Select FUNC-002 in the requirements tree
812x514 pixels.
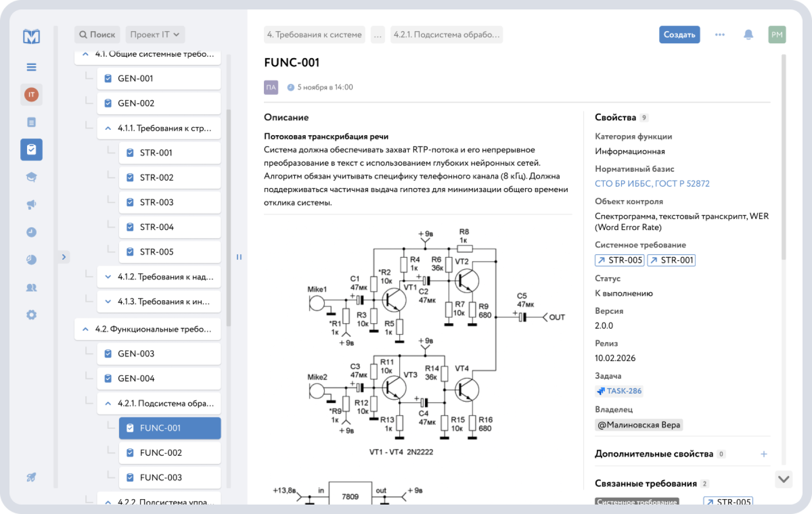pos(161,453)
